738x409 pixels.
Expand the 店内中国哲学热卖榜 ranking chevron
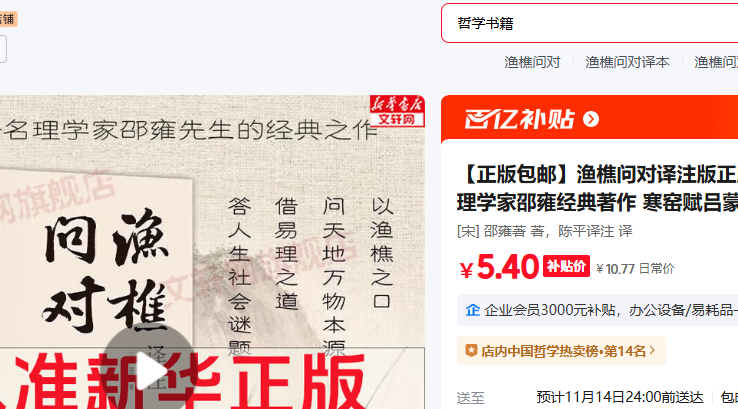point(652,350)
